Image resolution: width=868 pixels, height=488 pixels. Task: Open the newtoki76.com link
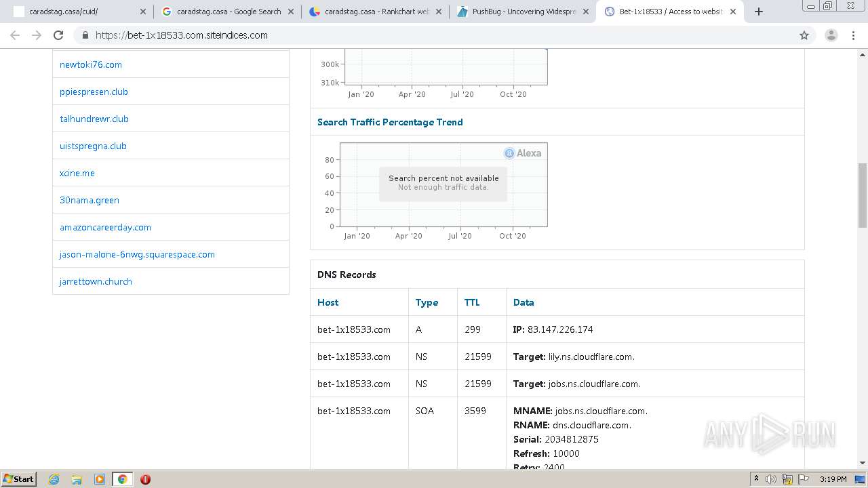coord(91,64)
